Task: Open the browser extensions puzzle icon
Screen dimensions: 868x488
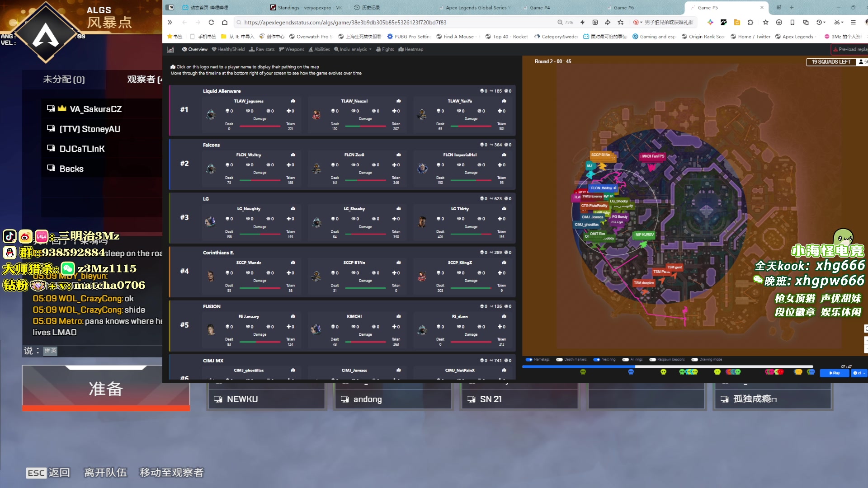Action: click(x=750, y=22)
